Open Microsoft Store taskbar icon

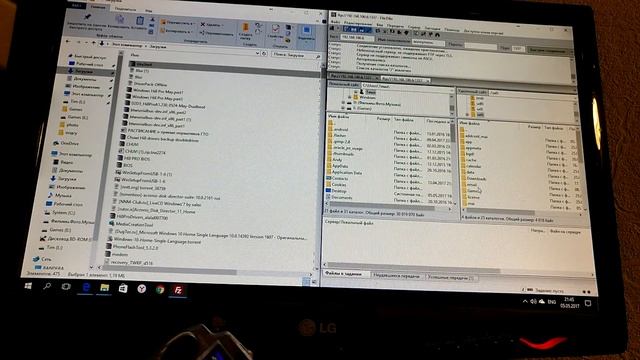[123, 289]
